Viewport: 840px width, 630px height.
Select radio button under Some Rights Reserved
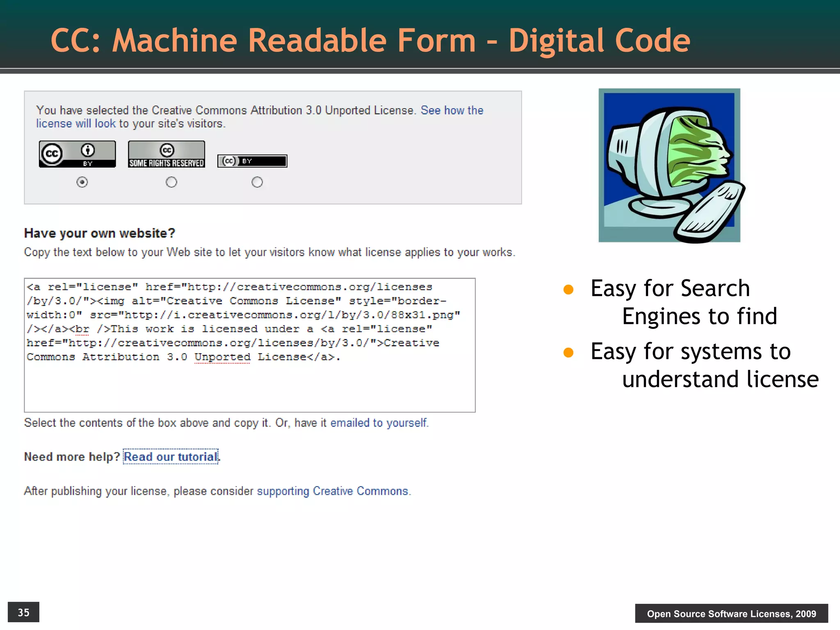point(171,182)
